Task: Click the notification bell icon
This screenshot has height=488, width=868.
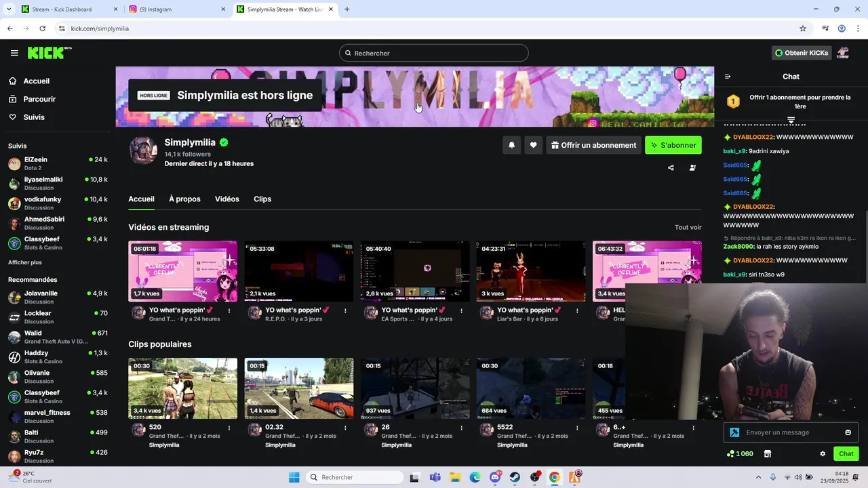Action: pos(511,145)
